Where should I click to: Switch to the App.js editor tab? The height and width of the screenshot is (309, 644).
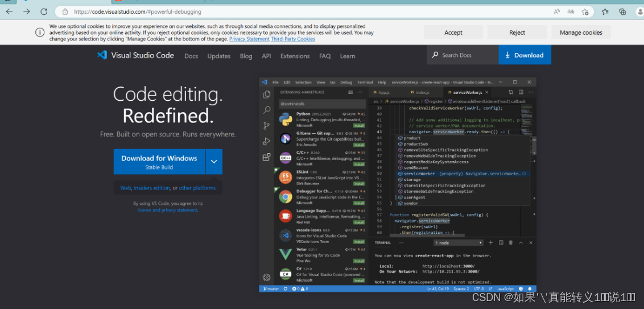coord(384,93)
